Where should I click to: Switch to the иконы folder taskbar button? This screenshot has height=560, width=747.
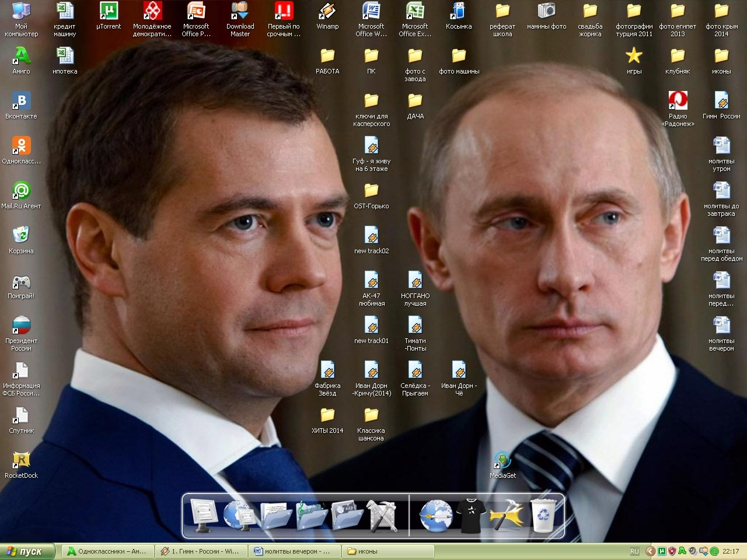point(389,551)
